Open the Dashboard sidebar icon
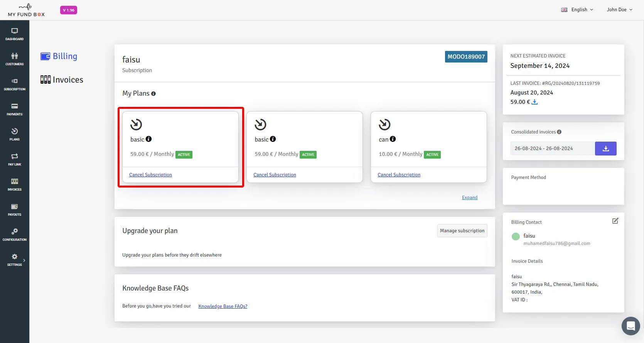The height and width of the screenshot is (343, 644). pos(15,34)
